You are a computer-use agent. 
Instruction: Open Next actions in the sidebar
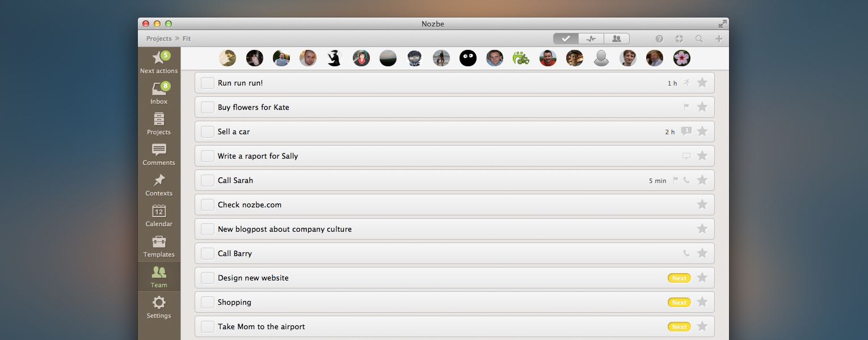159,62
